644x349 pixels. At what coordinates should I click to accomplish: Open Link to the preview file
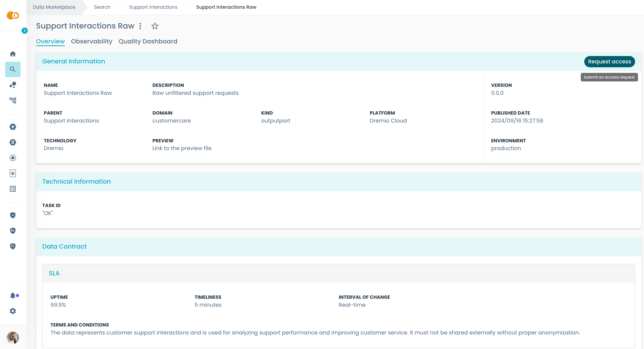coord(182,148)
